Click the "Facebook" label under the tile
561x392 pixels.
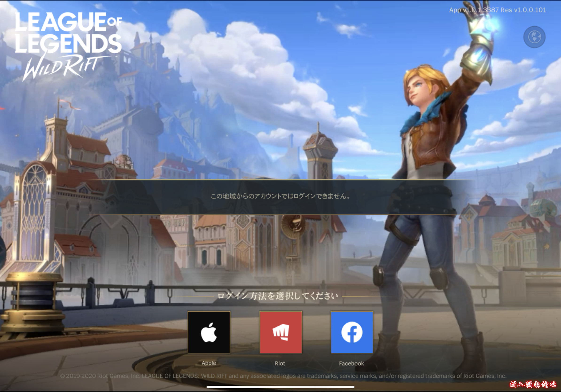351,363
